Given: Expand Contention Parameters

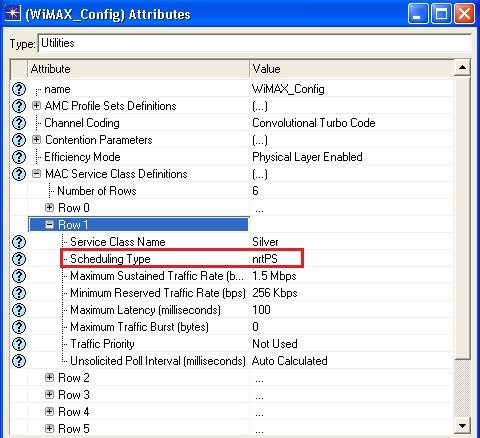Looking at the screenshot, I should pos(36,140).
